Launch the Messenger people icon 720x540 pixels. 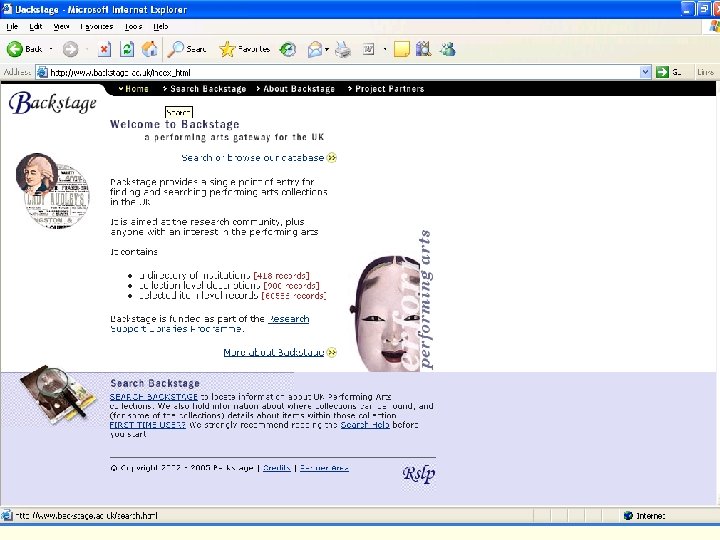click(x=447, y=49)
